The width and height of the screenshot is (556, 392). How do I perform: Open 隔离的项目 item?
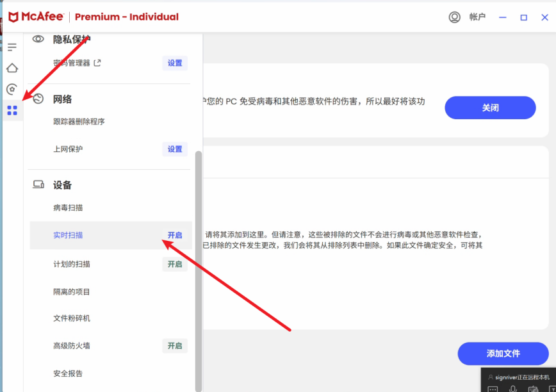[72, 292]
